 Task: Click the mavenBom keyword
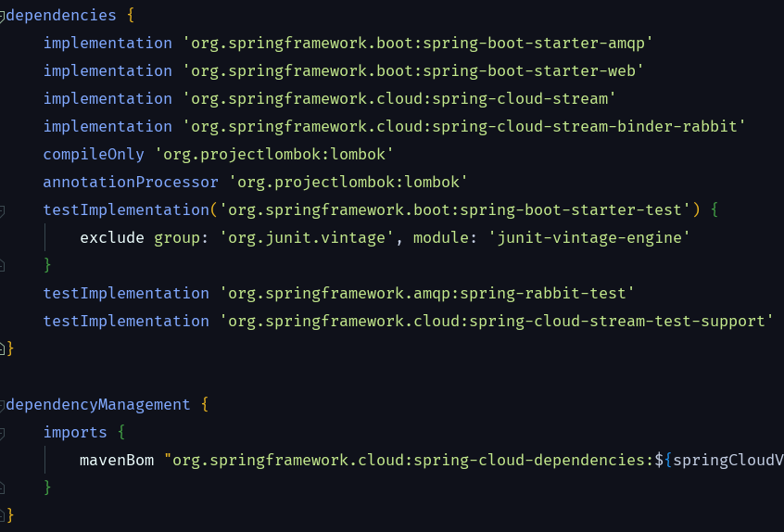coord(117,460)
